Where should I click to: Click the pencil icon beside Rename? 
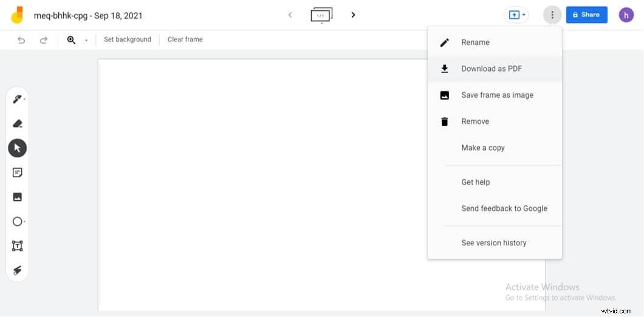444,43
